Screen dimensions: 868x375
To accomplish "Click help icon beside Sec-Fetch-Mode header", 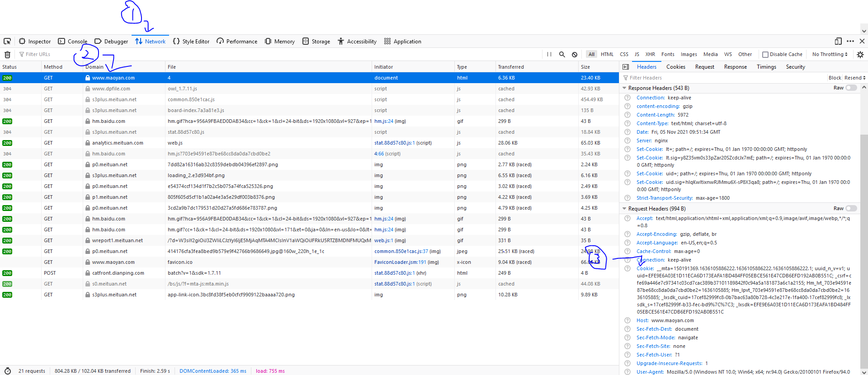I will pyautogui.click(x=627, y=337).
